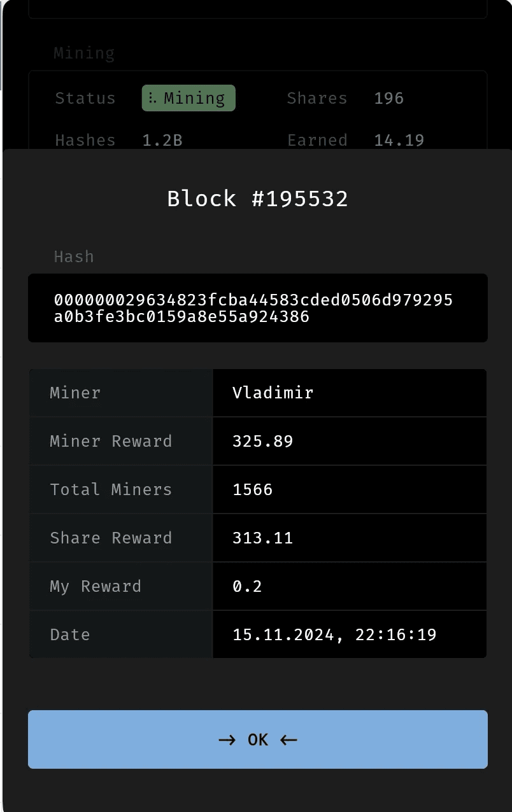
Task: Click the Miner row label
Action: [75, 393]
